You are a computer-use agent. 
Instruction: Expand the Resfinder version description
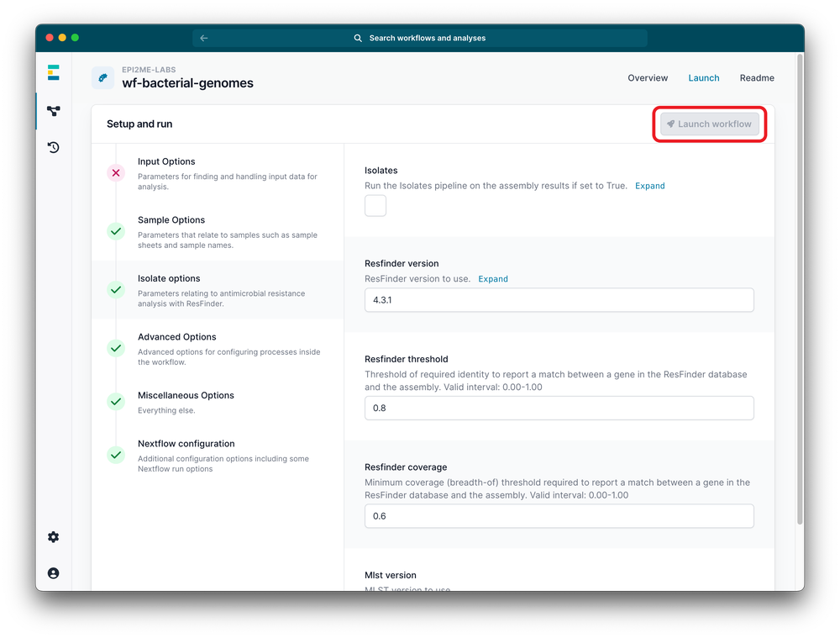[493, 279]
